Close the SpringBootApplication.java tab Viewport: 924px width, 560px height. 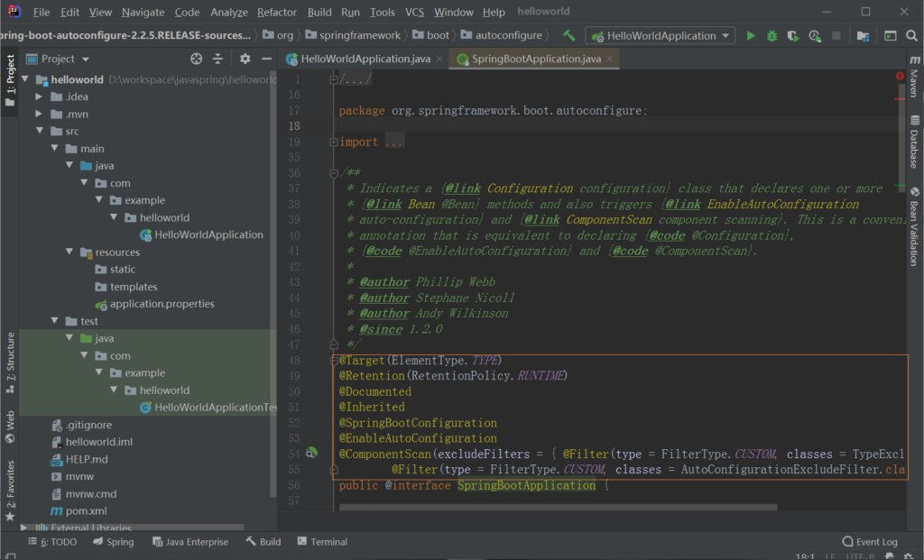(x=610, y=59)
